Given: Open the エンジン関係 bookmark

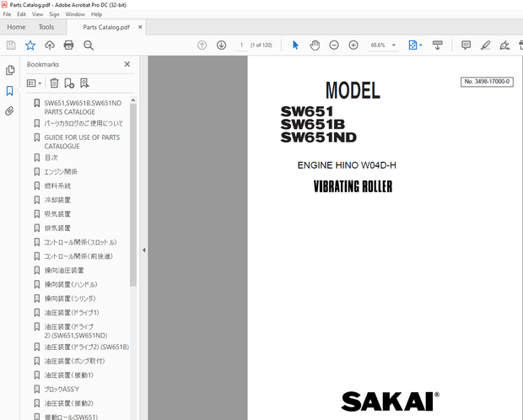Looking at the screenshot, I should click(x=61, y=172).
